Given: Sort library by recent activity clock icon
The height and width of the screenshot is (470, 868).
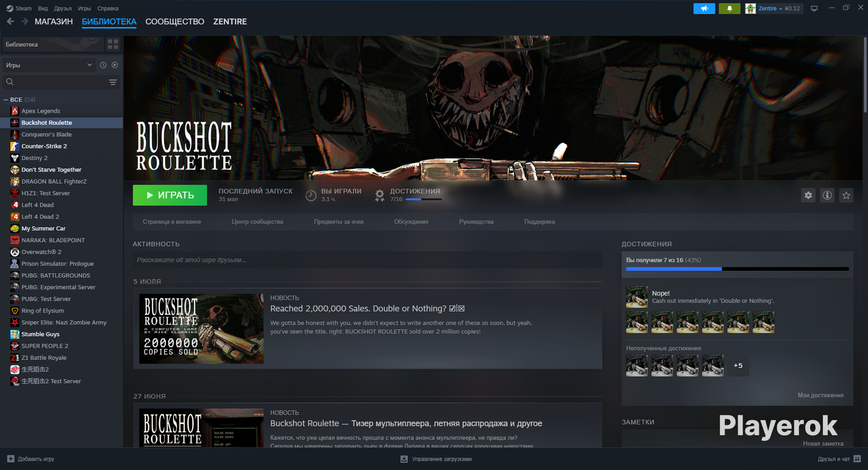Looking at the screenshot, I should (103, 65).
